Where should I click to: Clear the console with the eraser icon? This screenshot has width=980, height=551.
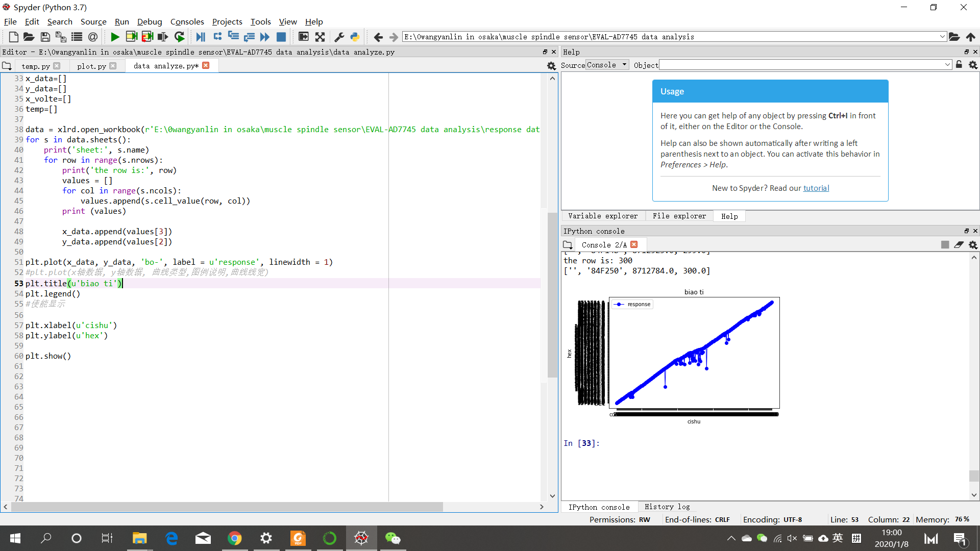(959, 245)
